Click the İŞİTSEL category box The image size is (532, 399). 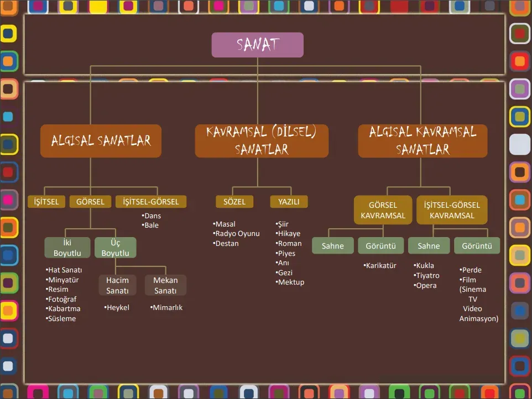(46, 202)
